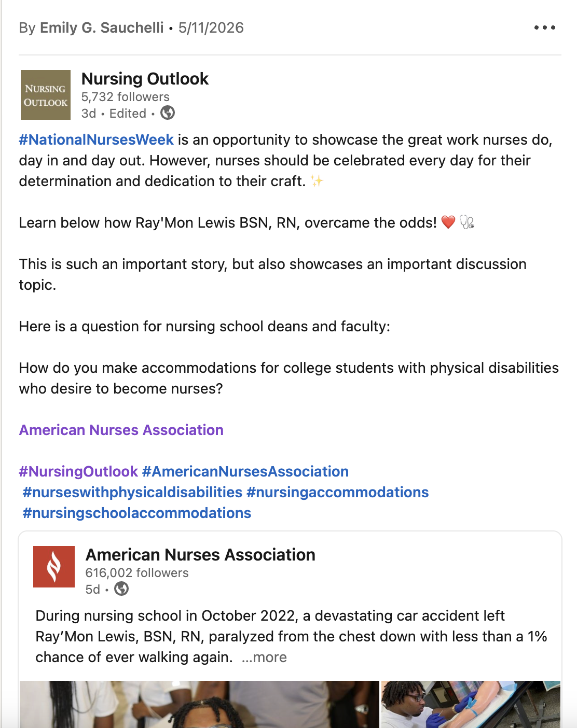
Task: Open the large photo of the nurse
Action: tap(199, 704)
